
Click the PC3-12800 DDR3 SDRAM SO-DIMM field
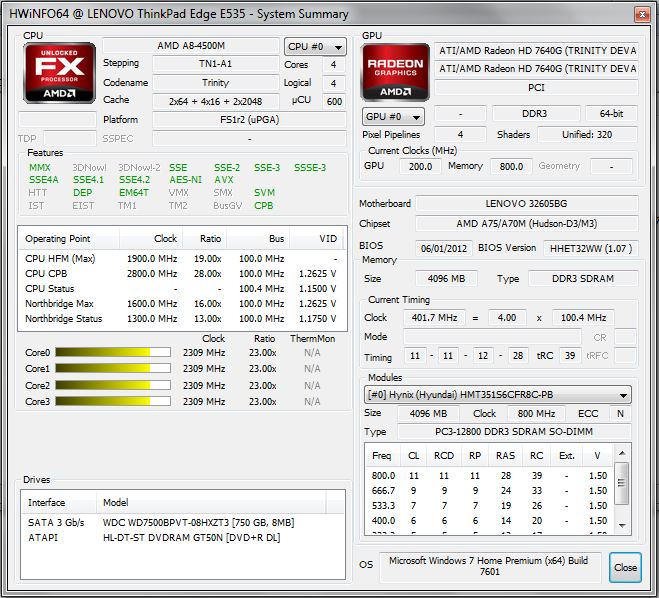(x=514, y=432)
